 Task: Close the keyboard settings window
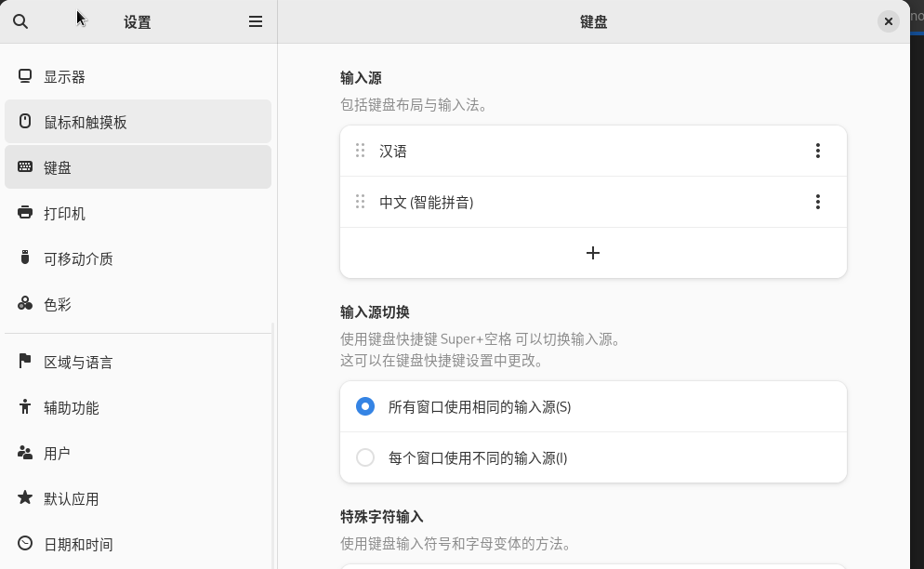point(889,21)
